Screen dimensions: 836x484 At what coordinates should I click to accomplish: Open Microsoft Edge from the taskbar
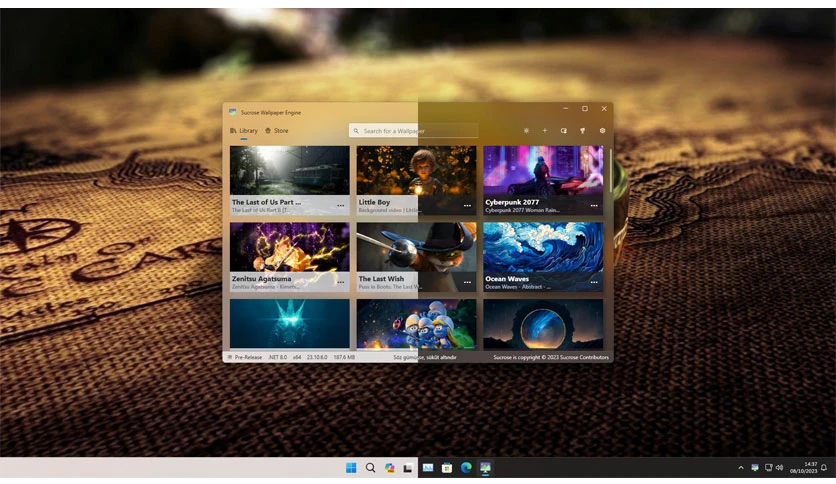coord(466,468)
